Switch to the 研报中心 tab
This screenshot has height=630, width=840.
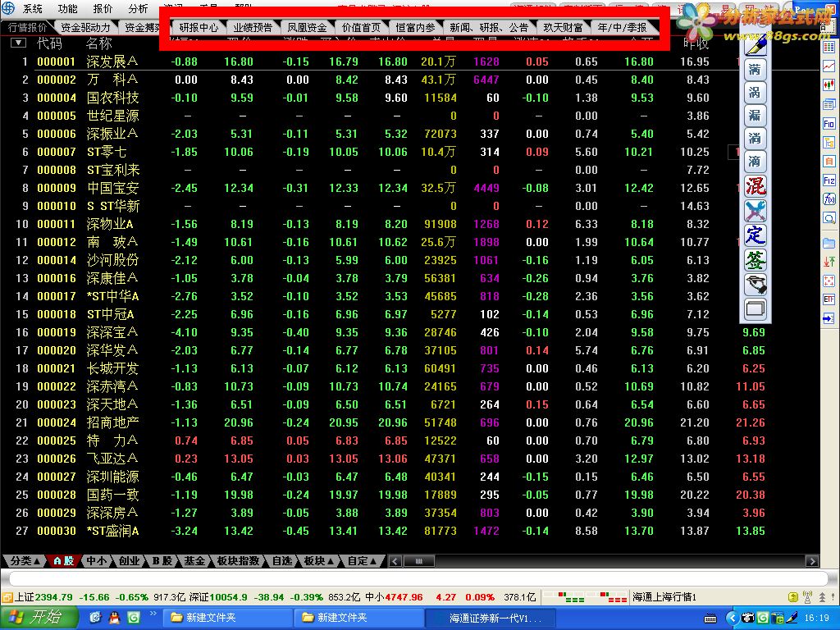(199, 27)
